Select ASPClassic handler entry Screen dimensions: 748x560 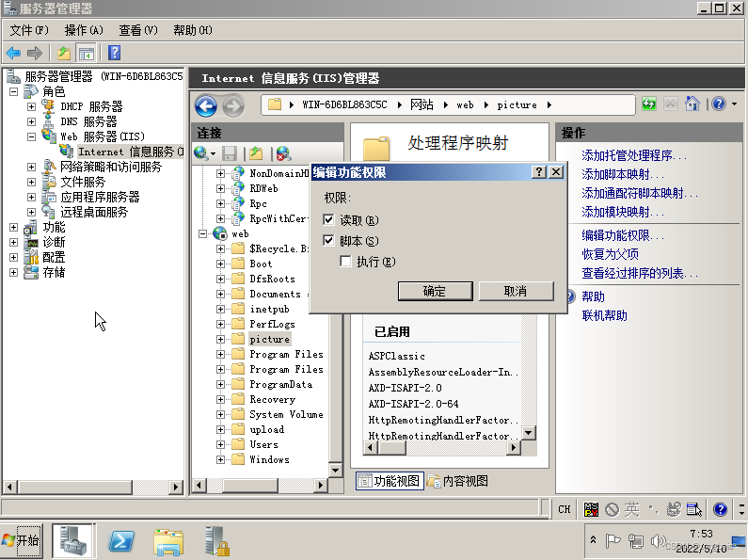coord(396,356)
